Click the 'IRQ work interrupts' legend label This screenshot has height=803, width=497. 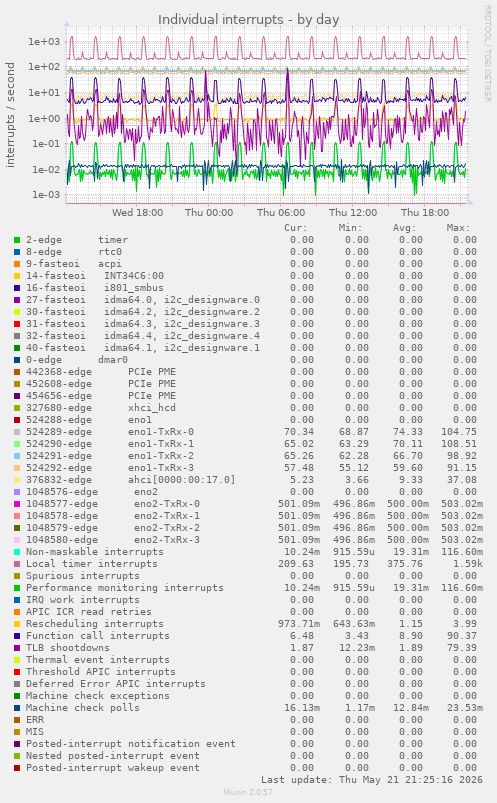[83, 600]
